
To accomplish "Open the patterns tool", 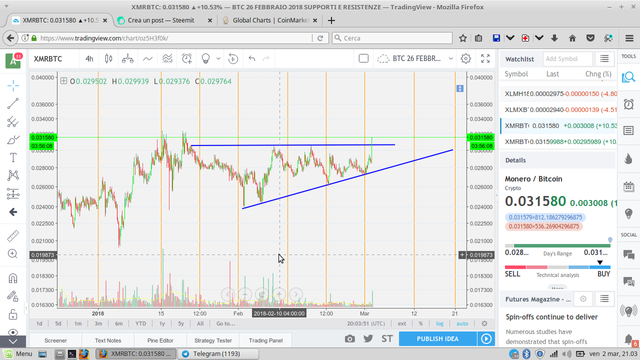I will 13,176.
